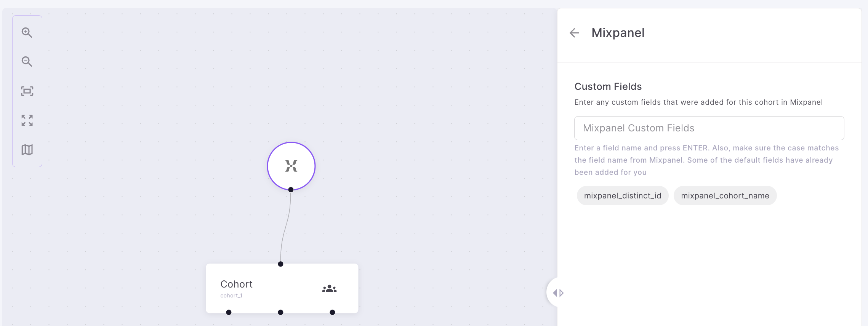Click the people icon on Cohort node
868x326 pixels.
click(329, 289)
